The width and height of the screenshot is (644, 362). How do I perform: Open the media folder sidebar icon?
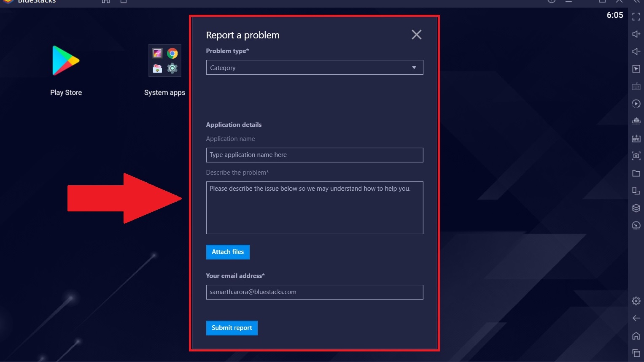pyautogui.click(x=636, y=173)
